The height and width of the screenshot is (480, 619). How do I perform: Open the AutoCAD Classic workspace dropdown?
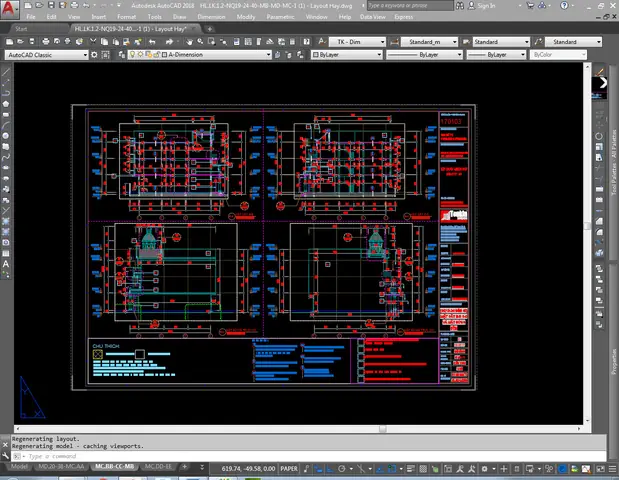point(47,55)
